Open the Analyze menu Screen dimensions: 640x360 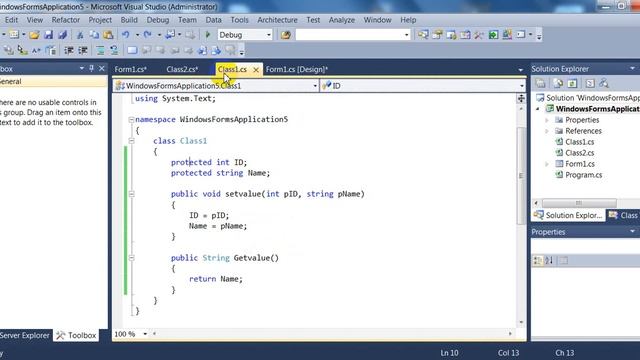click(x=342, y=20)
